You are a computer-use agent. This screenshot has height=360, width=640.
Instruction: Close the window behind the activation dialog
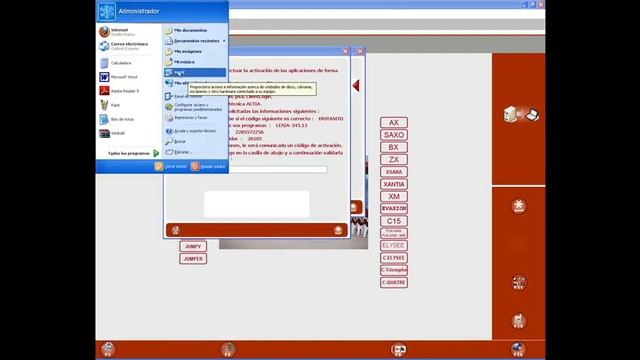tap(360, 51)
